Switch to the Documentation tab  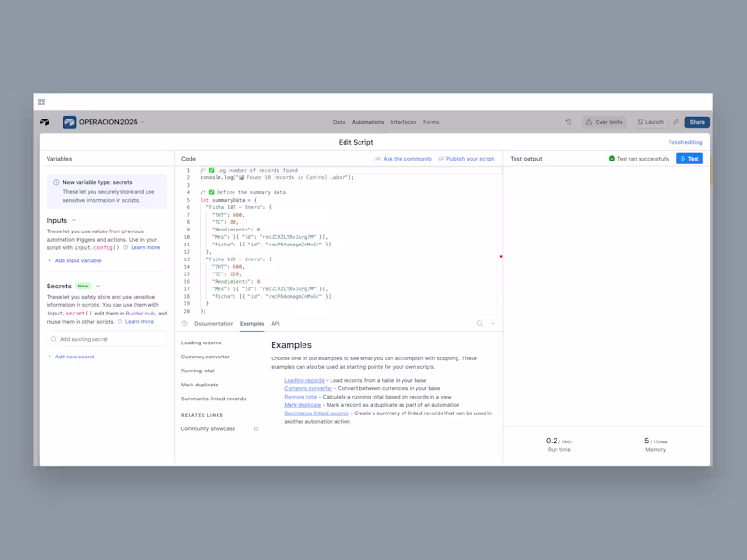click(x=214, y=323)
